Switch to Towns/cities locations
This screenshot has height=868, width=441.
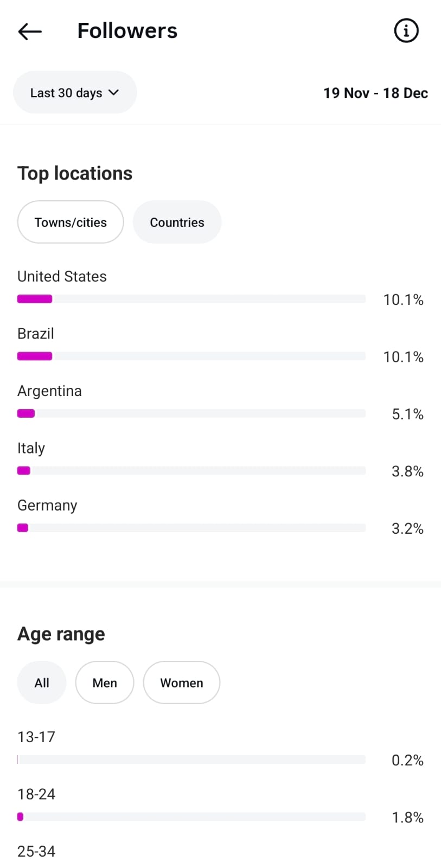click(x=71, y=222)
